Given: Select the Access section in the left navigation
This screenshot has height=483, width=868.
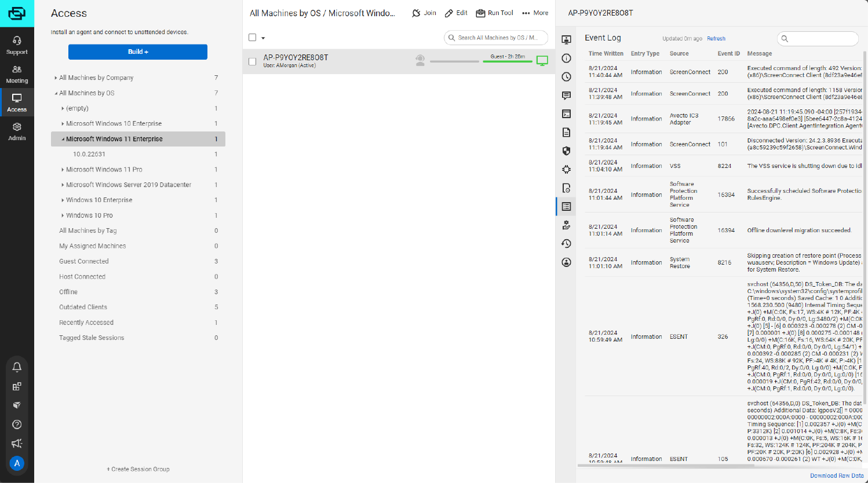Looking at the screenshot, I should coord(17,102).
